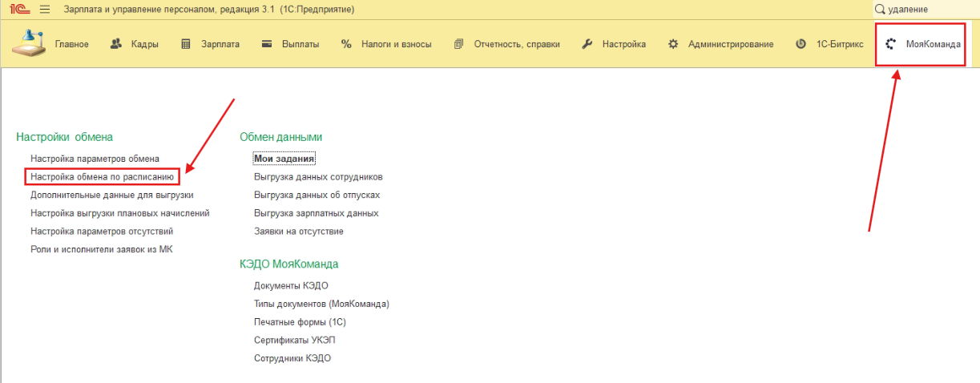Open Документы КЭДО link

(291, 285)
